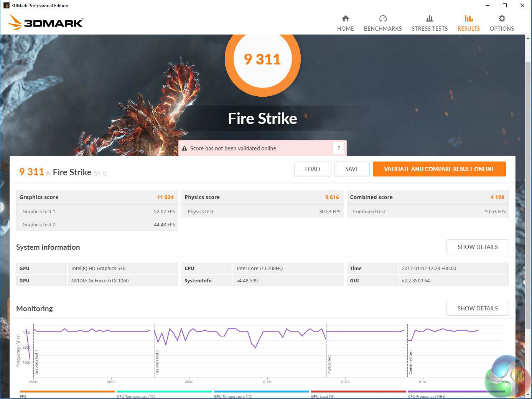Open the Options gear icon
The height and width of the screenshot is (399, 532).
click(502, 18)
